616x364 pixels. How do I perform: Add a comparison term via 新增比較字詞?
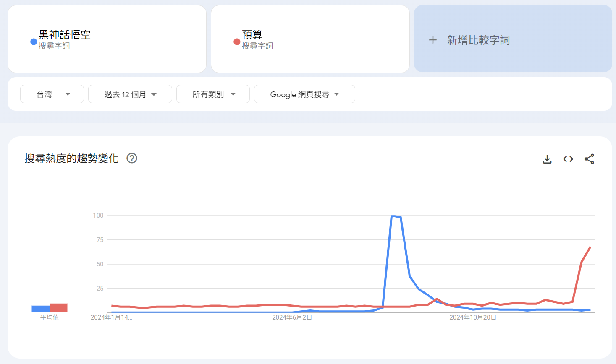pos(513,39)
